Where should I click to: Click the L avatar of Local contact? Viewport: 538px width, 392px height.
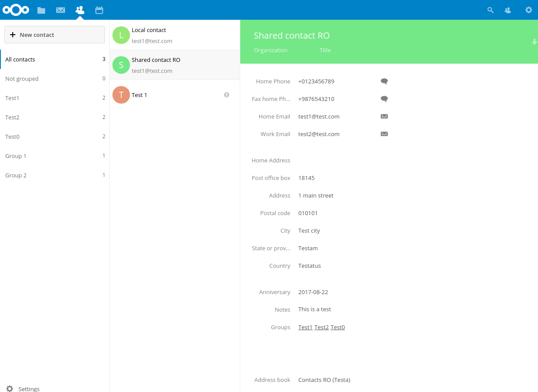pyautogui.click(x=121, y=35)
